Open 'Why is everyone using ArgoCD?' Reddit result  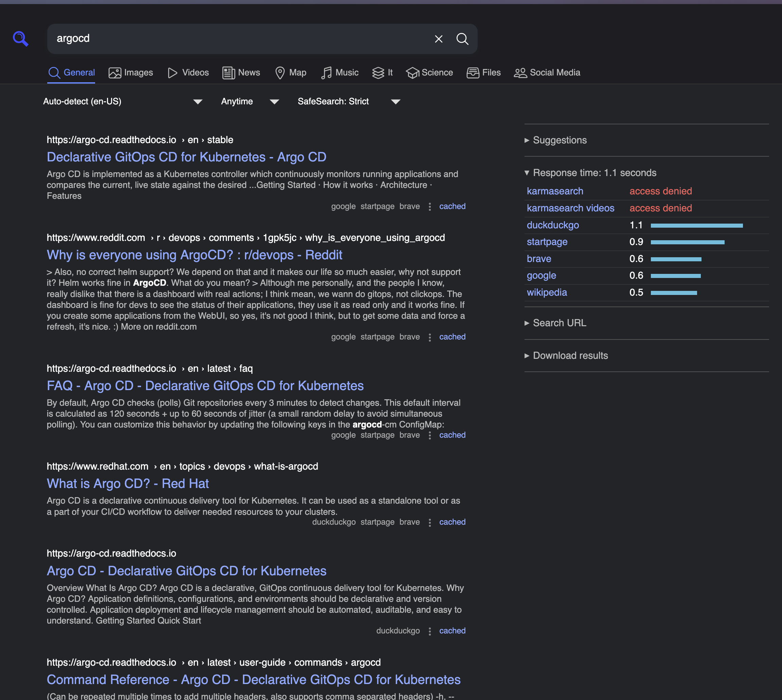(195, 255)
